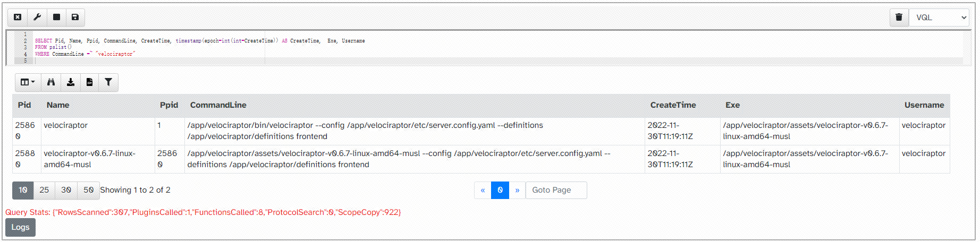Click the Goto Page input field

click(556, 190)
